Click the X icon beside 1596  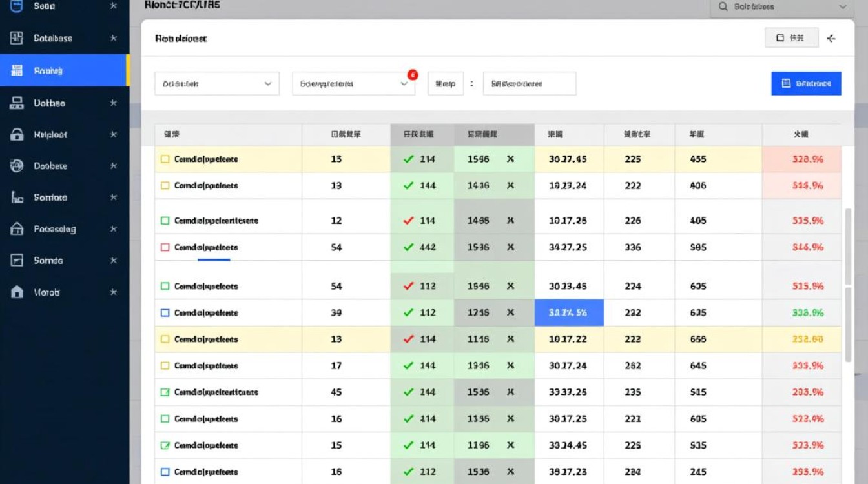click(510, 159)
